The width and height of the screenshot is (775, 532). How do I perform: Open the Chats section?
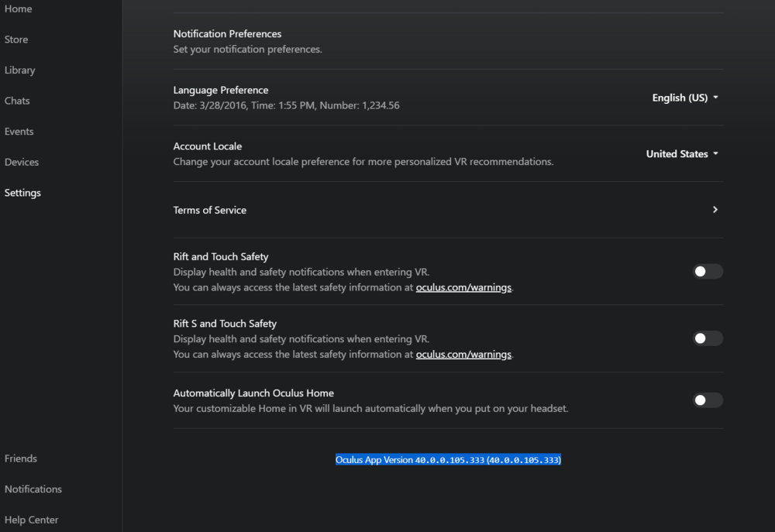17,101
